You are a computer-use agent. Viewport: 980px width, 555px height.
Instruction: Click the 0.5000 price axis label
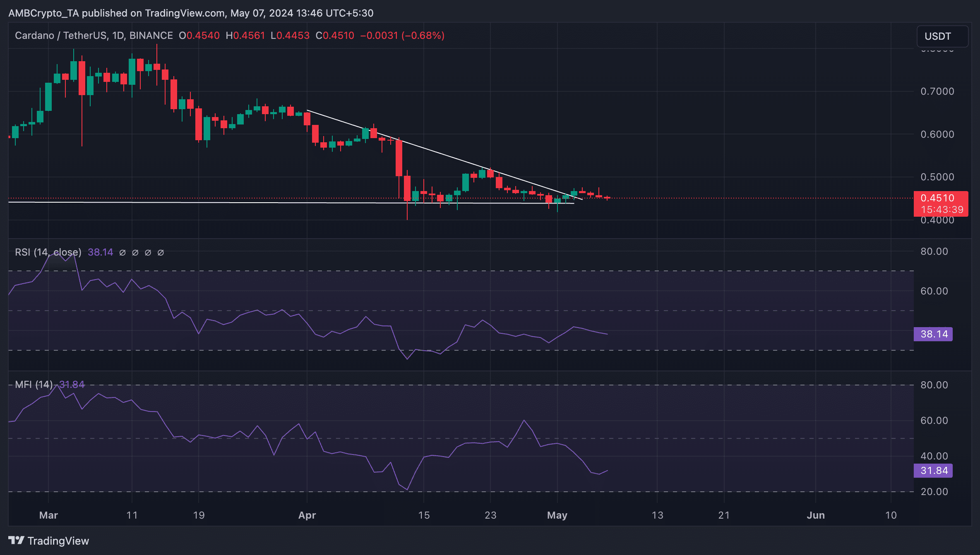click(937, 177)
